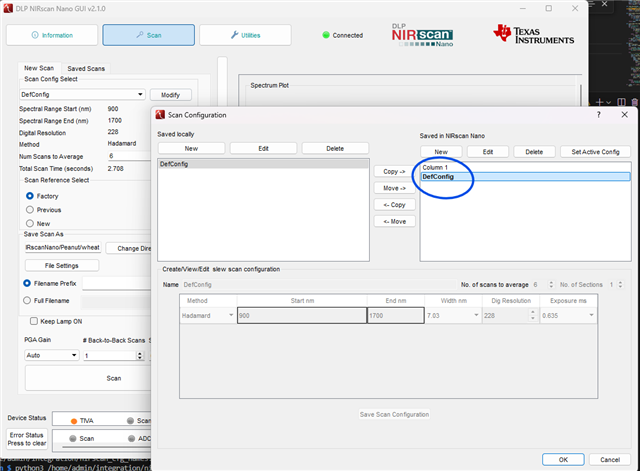
Task: Click the Column 1 header
Action: tap(435, 167)
